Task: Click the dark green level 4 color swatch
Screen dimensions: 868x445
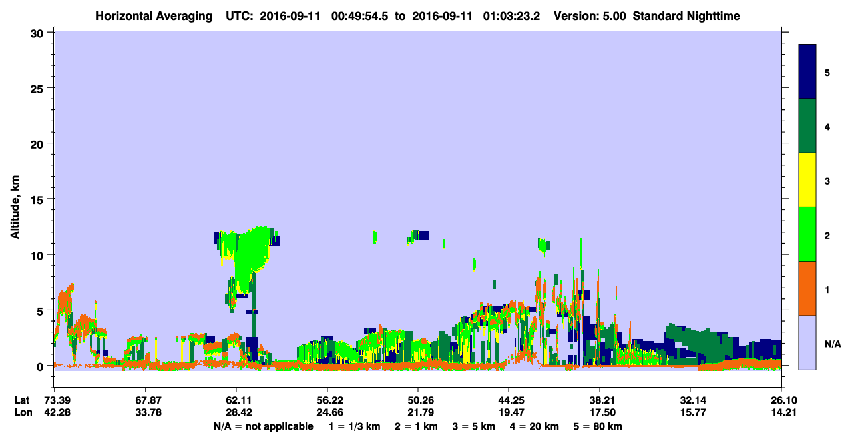Action: (x=807, y=126)
